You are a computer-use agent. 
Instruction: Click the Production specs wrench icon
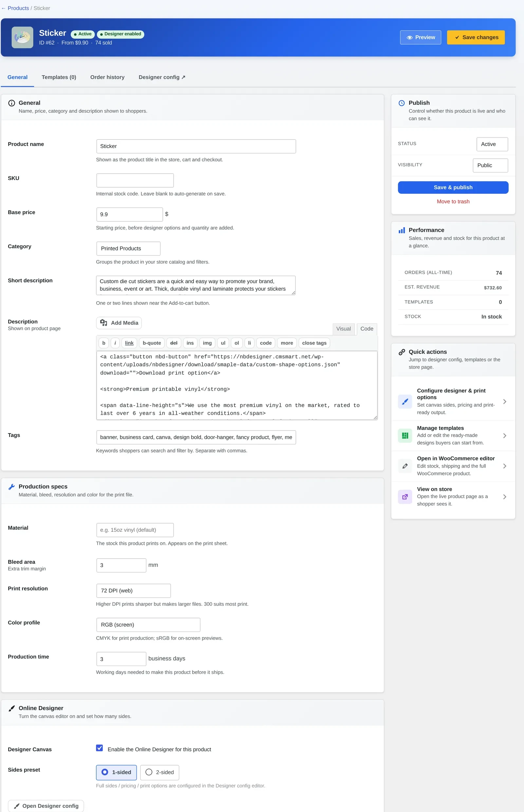click(x=11, y=487)
